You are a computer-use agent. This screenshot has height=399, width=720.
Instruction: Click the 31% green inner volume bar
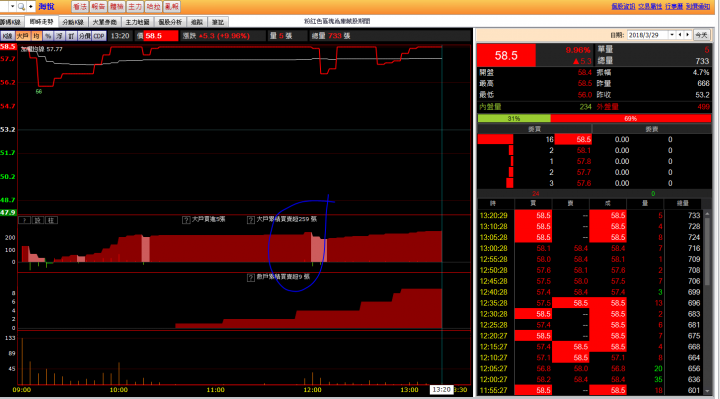tap(514, 118)
